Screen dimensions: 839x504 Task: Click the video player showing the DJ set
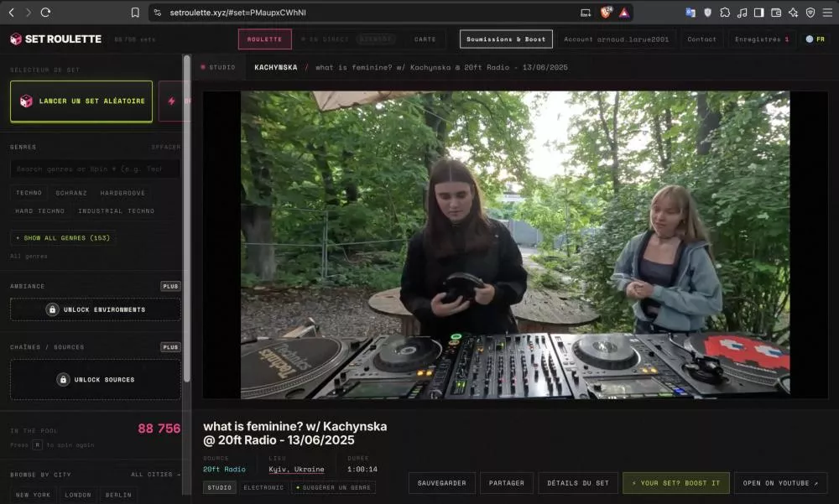click(x=515, y=245)
